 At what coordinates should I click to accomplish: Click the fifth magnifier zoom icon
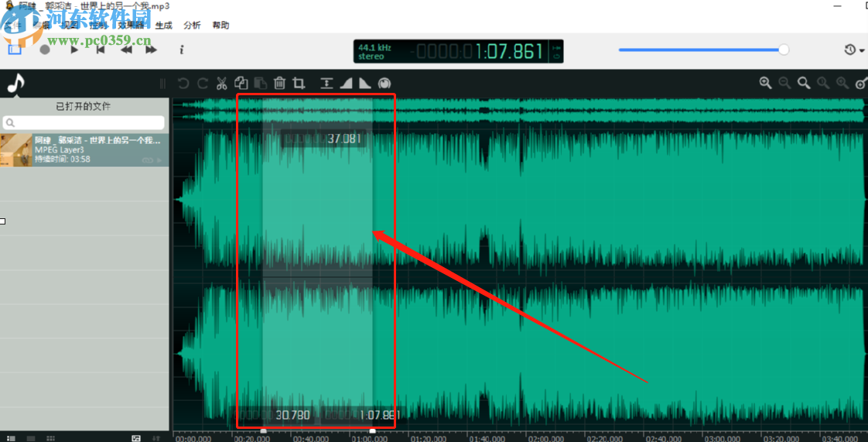tap(842, 83)
